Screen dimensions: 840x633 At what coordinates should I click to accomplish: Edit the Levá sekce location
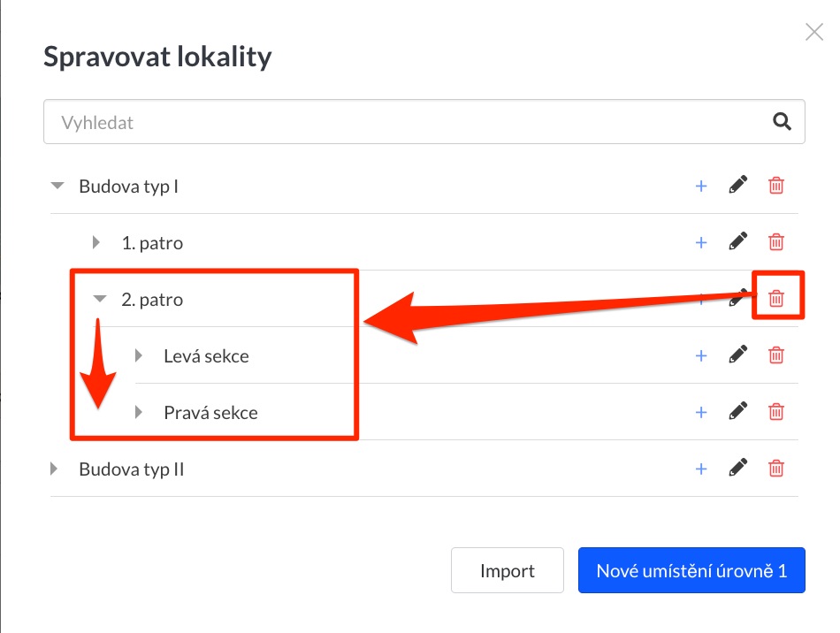pos(737,355)
